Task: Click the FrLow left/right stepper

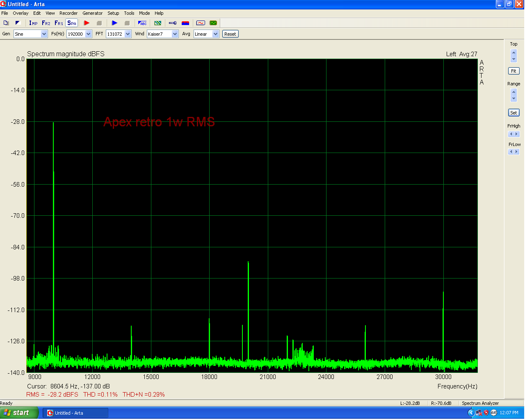Action: pos(514,152)
